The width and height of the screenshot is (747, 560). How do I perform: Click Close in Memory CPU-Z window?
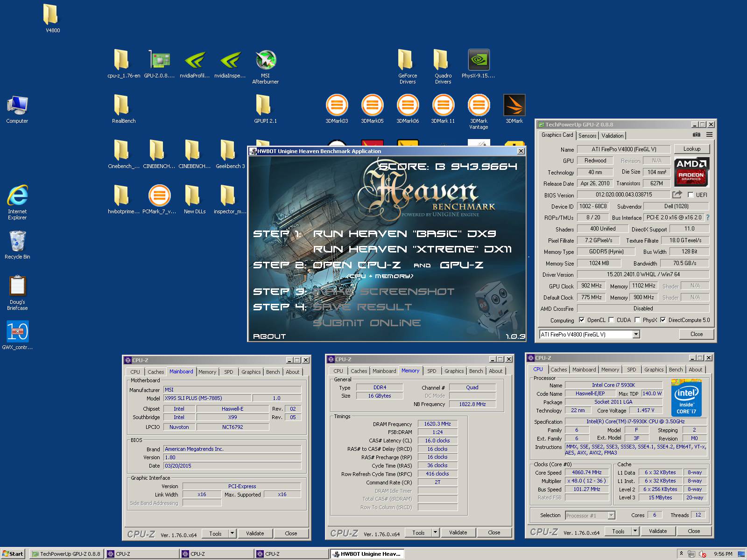point(494,532)
